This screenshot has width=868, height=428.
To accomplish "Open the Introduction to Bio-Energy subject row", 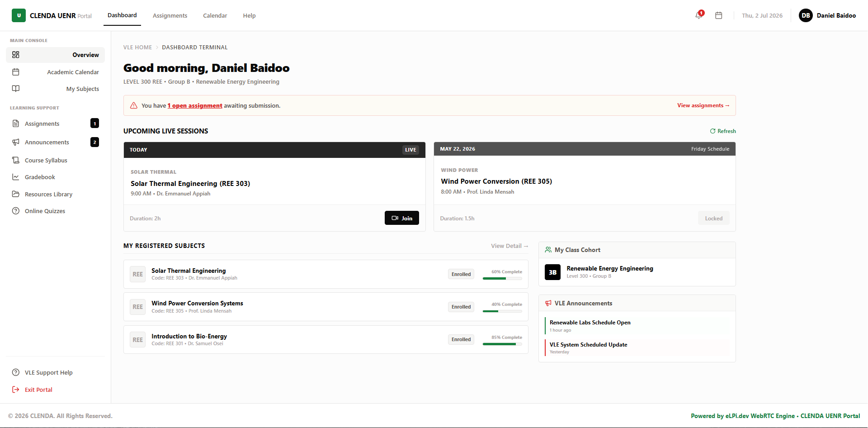I will pyautogui.click(x=326, y=339).
